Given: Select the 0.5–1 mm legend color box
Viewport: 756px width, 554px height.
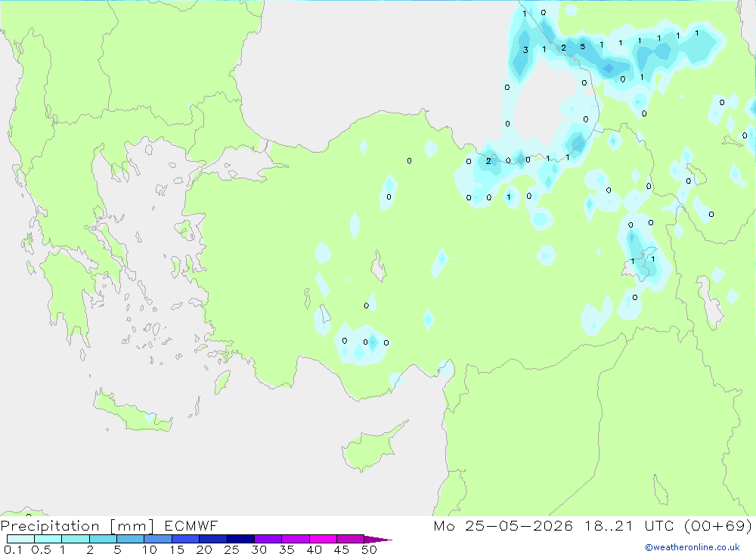Looking at the screenshot, I should [x=48, y=539].
